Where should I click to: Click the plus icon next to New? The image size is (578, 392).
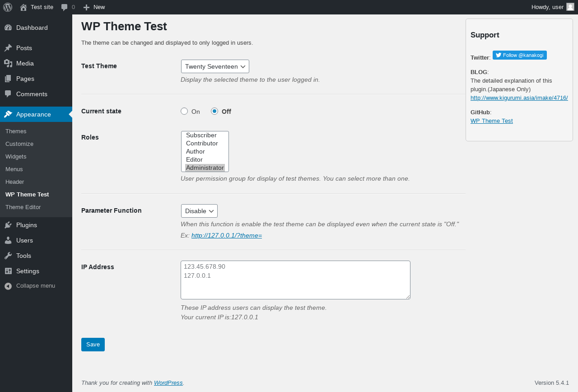87,7
